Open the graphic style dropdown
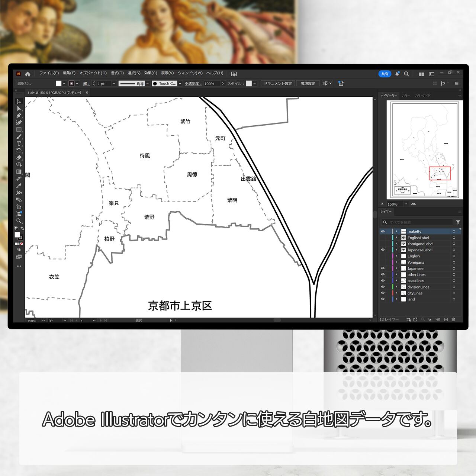The width and height of the screenshot is (476, 476). pyautogui.click(x=255, y=84)
